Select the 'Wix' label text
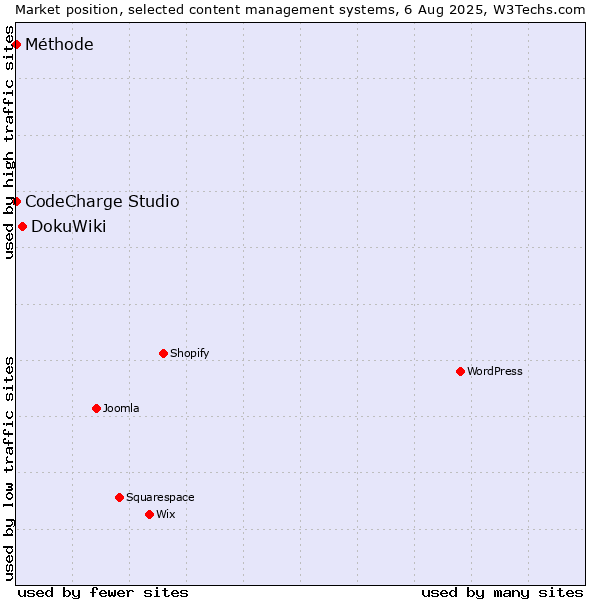Viewport: 600px width, 600px height. [x=166, y=514]
